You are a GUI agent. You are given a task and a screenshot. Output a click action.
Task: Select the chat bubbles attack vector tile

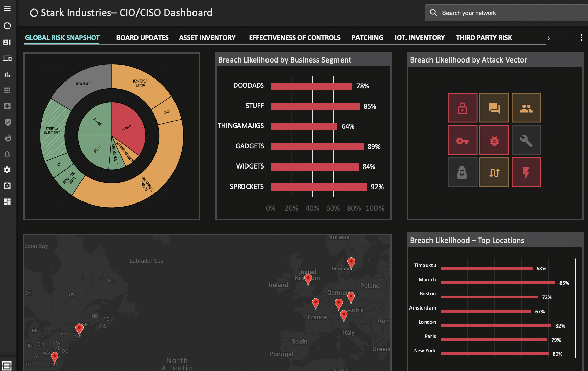click(x=494, y=108)
